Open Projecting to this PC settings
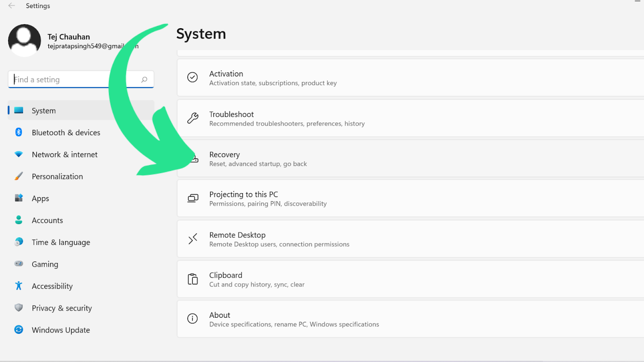644x362 pixels. [x=411, y=198]
